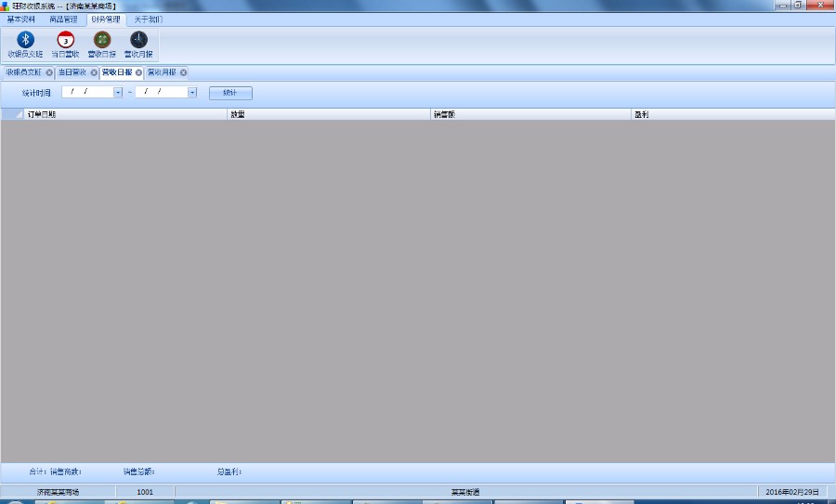Click the 济南某某商场 status bar entry
The height and width of the screenshot is (504, 836).
coord(59,492)
